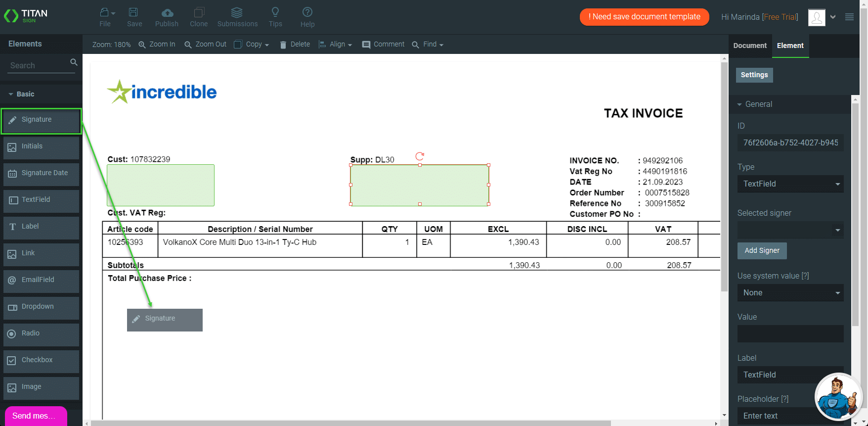868x426 pixels.
Task: Collapse the Basic elements section
Action: click(x=11, y=94)
